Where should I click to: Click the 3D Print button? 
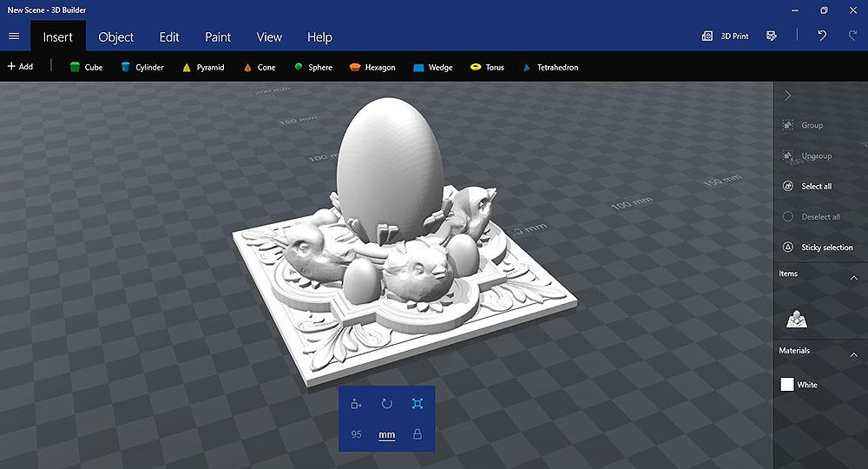tap(726, 36)
